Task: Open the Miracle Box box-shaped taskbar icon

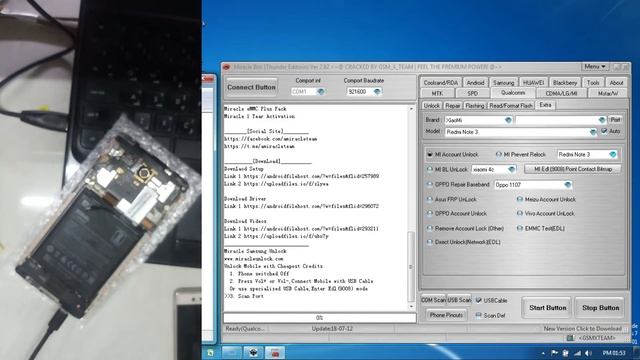Action: click(253, 353)
